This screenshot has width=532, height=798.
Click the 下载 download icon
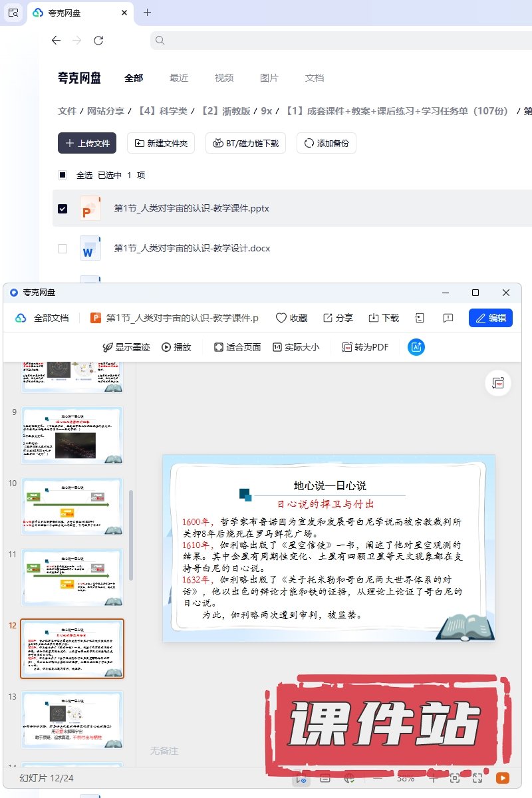[374, 318]
